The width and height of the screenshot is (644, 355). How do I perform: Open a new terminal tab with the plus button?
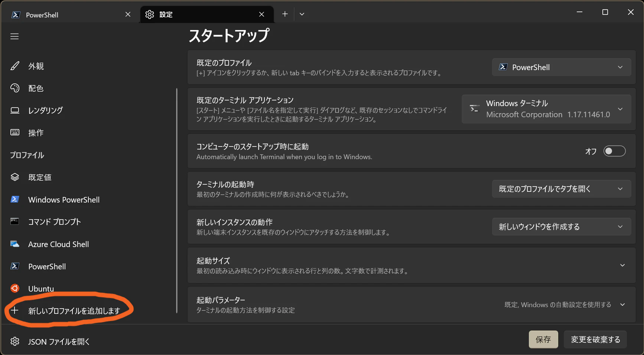tap(284, 14)
